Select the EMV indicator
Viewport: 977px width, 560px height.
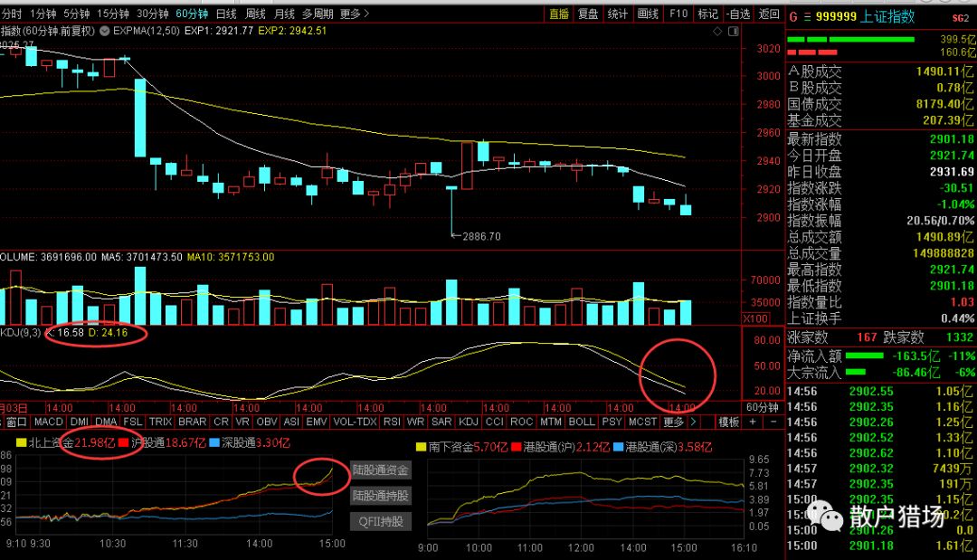(317, 422)
